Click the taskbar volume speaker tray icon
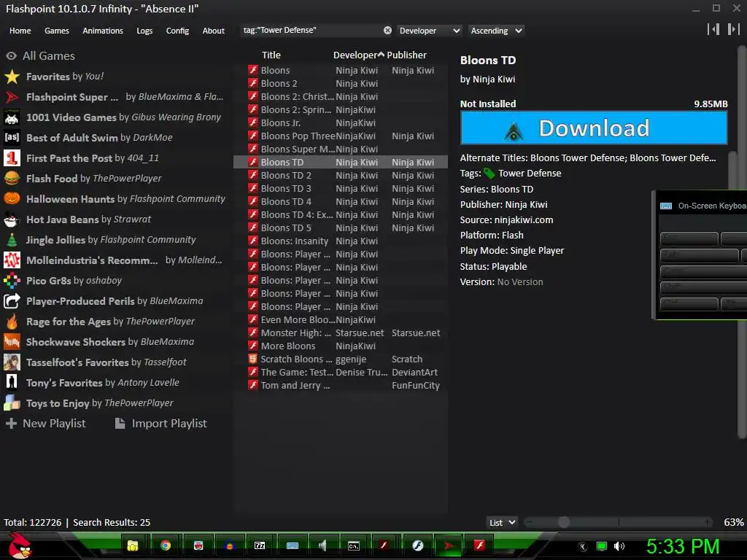 pos(619,546)
